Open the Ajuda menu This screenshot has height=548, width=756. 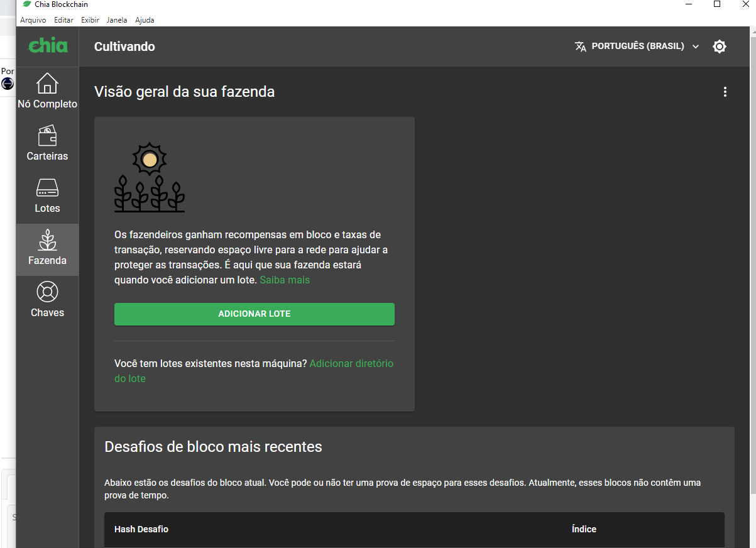point(145,20)
